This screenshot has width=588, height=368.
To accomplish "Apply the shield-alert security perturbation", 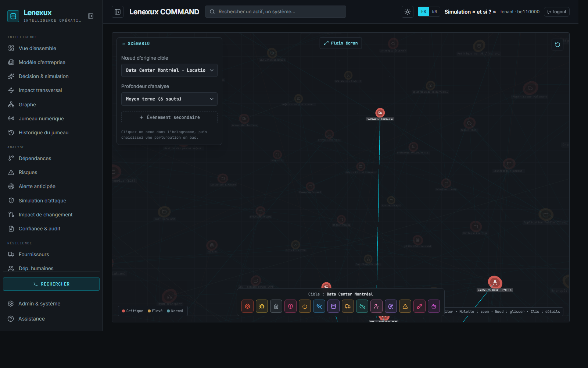I will tap(290, 306).
